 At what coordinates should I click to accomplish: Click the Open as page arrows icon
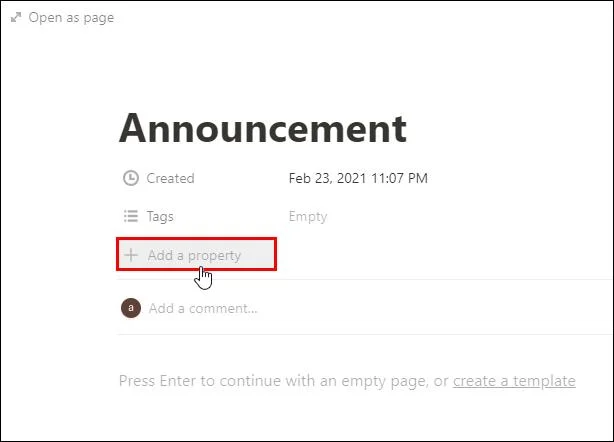(15, 18)
